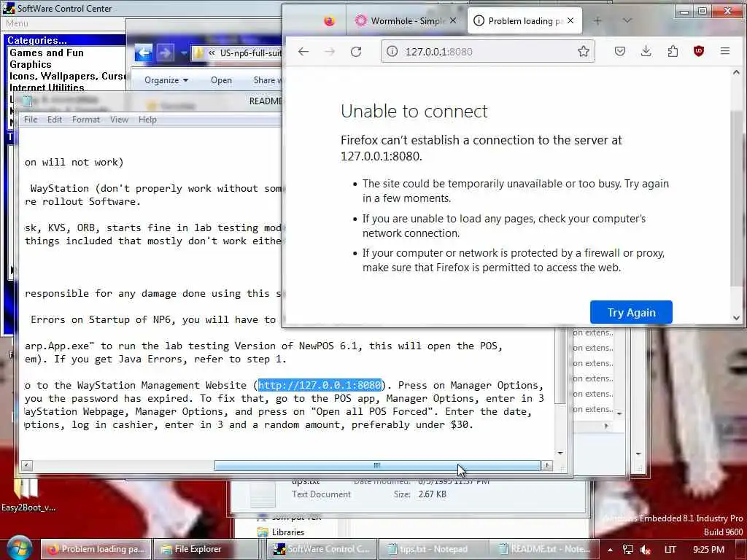This screenshot has width=747, height=560.
Task: Click right scroll arrow in background extensions list
Action: [x=606, y=425]
